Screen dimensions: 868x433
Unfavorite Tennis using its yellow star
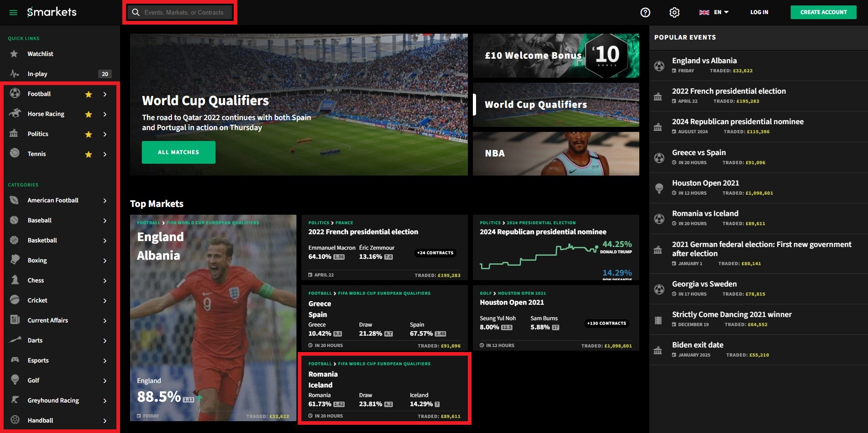(x=89, y=154)
